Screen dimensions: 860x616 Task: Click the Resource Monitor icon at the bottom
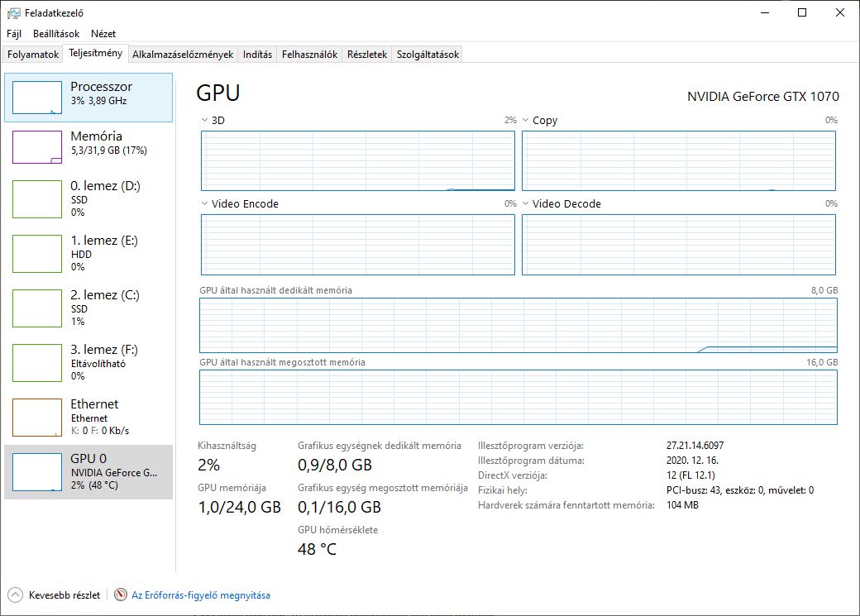point(121,595)
